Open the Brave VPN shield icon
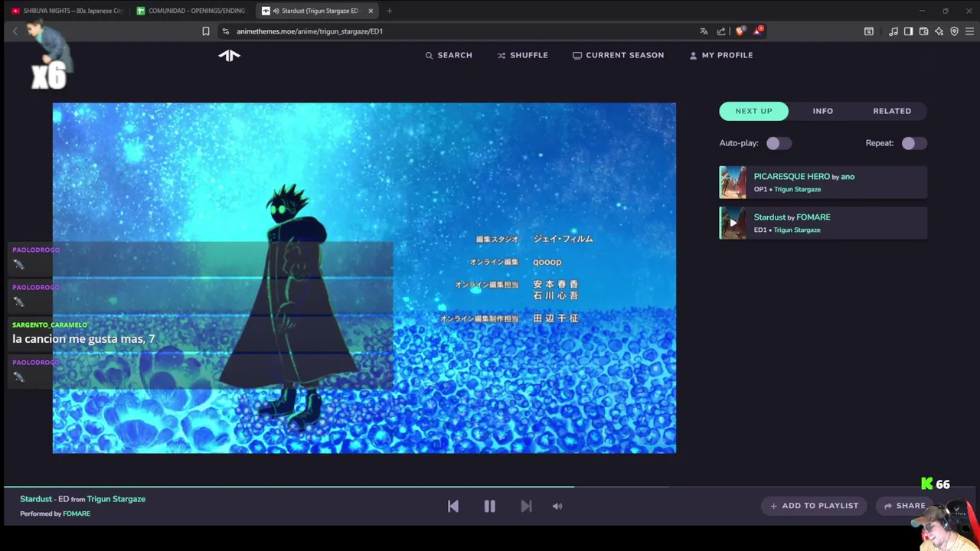The height and width of the screenshot is (551, 980). (x=954, y=31)
